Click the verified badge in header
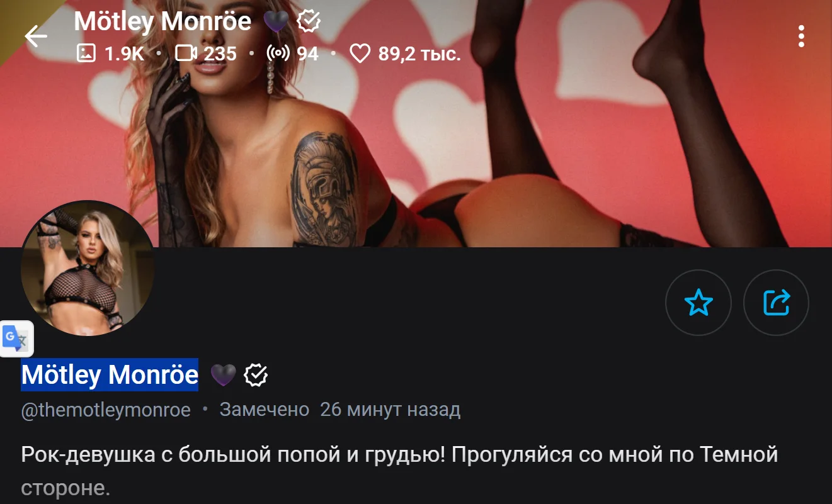Screen dimensions: 832x504 click(309, 22)
